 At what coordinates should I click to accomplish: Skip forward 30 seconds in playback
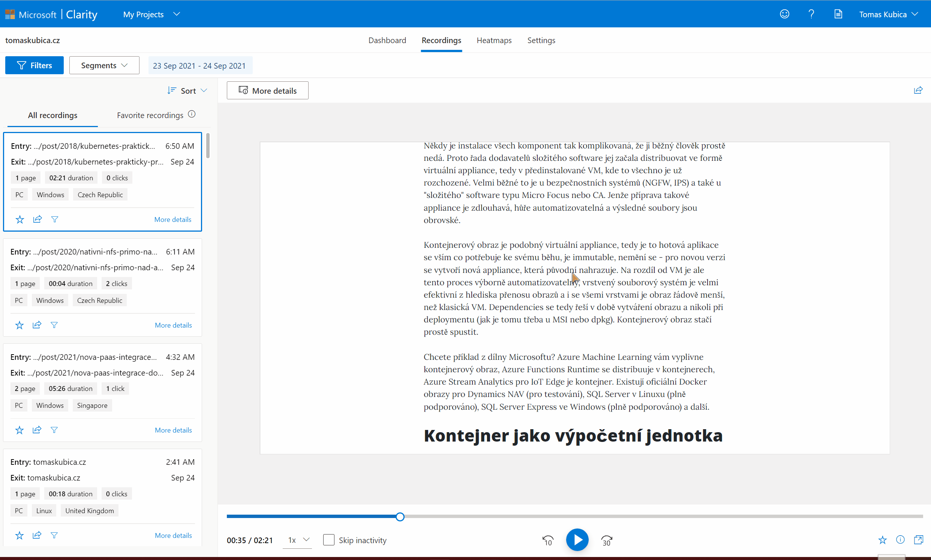[x=606, y=541]
